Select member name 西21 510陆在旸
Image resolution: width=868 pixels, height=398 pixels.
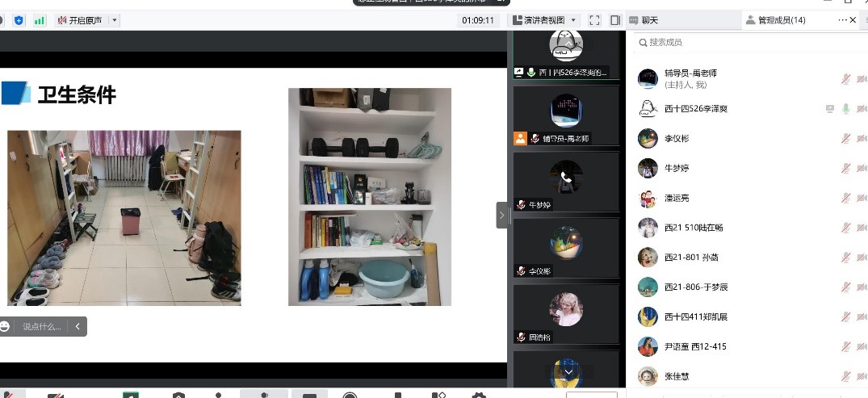coord(694,228)
